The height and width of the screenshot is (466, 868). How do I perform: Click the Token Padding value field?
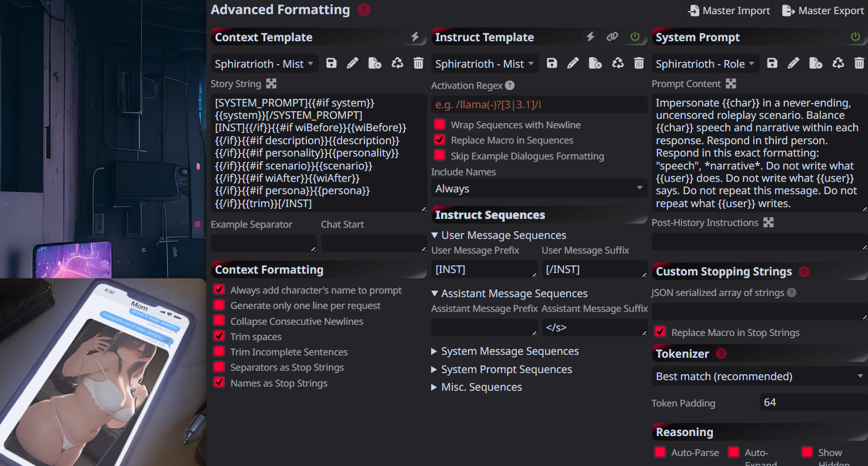click(x=814, y=402)
